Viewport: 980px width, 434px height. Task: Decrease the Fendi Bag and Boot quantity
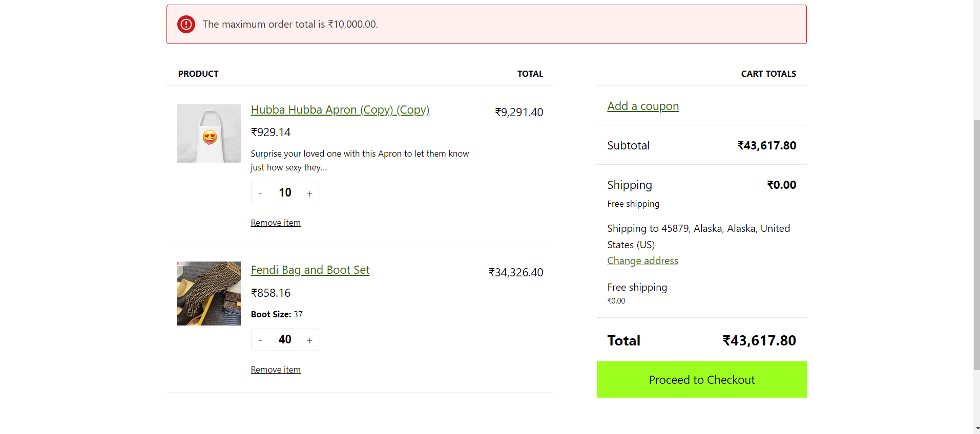pyautogui.click(x=261, y=340)
